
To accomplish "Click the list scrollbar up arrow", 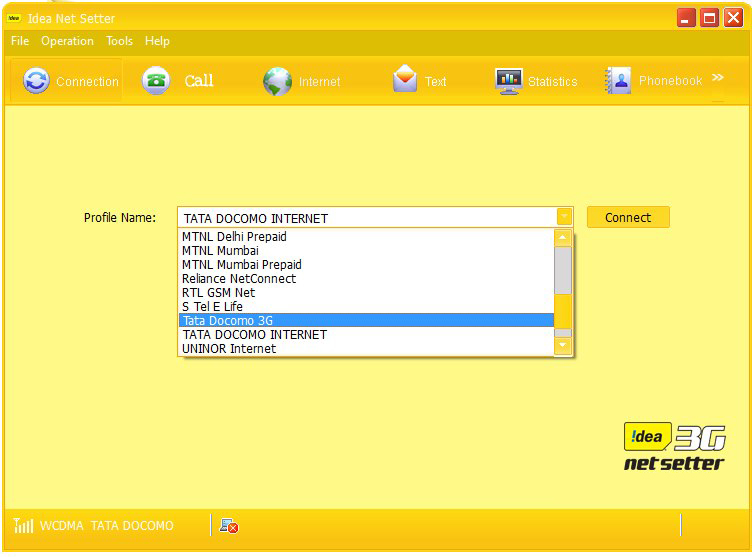I will pyautogui.click(x=563, y=238).
